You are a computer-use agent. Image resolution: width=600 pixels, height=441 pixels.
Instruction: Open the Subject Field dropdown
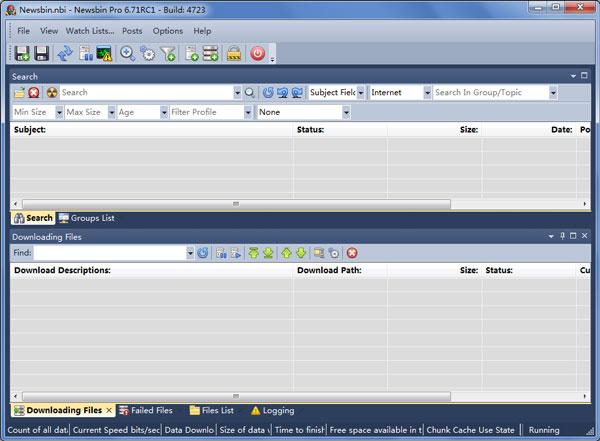point(360,93)
